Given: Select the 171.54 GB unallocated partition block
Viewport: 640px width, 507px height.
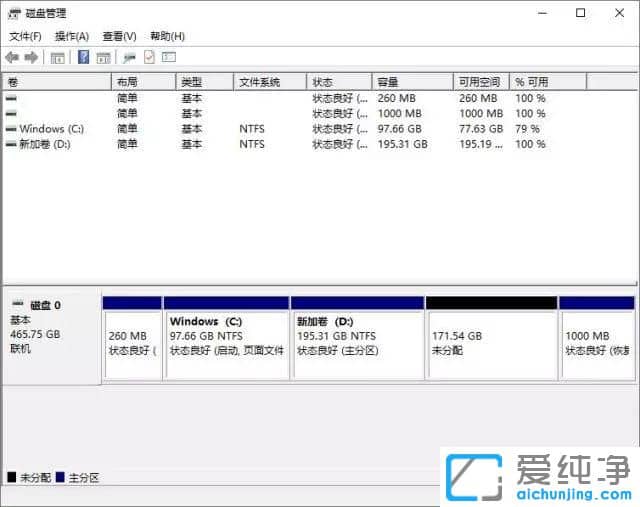Looking at the screenshot, I should point(490,343).
